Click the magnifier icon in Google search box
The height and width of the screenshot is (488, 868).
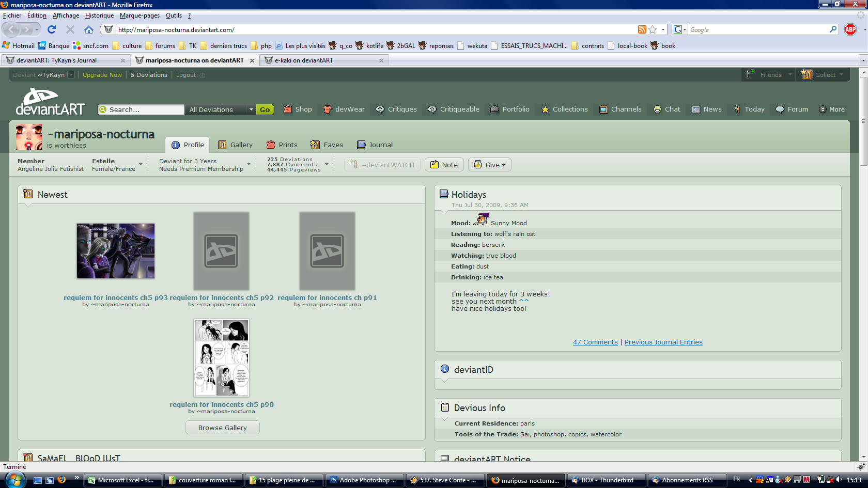833,29
